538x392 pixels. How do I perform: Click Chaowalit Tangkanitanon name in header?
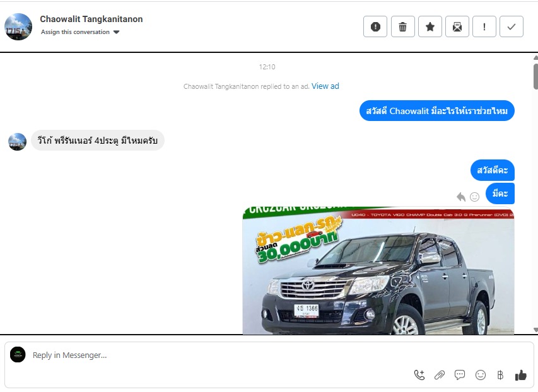[x=91, y=19]
